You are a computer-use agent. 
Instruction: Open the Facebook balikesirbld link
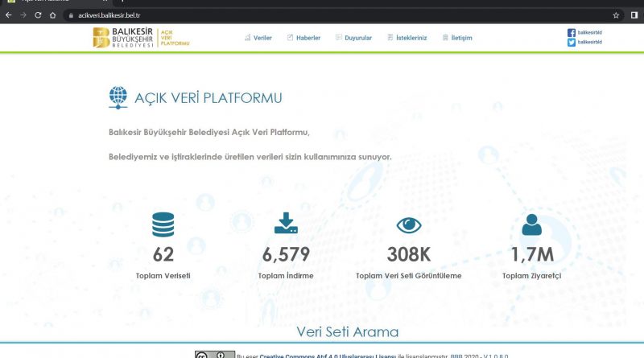[584, 33]
